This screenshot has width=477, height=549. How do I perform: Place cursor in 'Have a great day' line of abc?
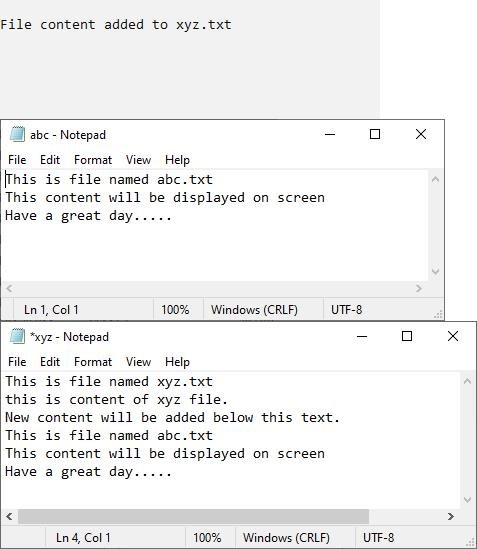[88, 216]
